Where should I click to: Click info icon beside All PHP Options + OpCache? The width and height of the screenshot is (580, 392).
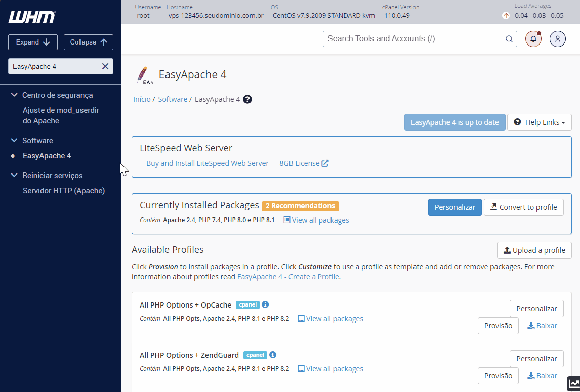point(265,304)
